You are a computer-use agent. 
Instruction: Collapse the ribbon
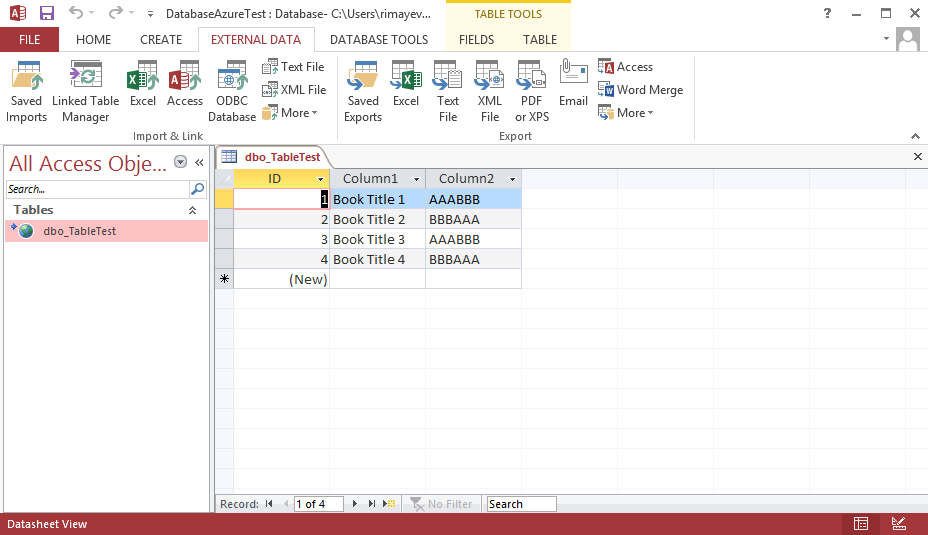click(915, 136)
